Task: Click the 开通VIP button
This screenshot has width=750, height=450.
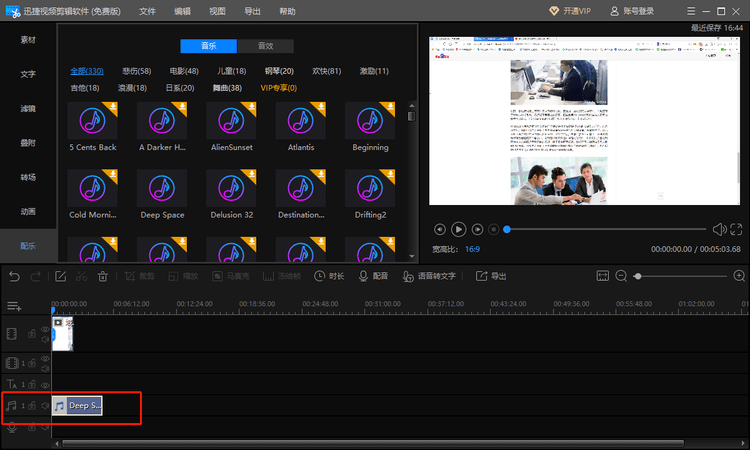Action: (x=571, y=11)
